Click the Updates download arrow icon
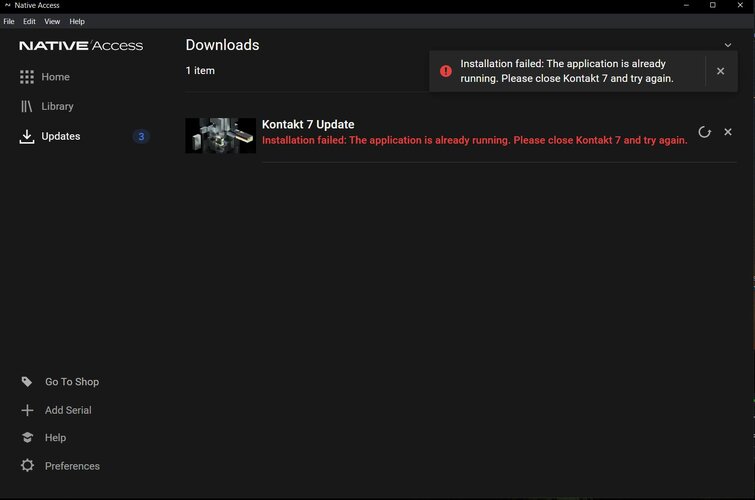 [26, 136]
